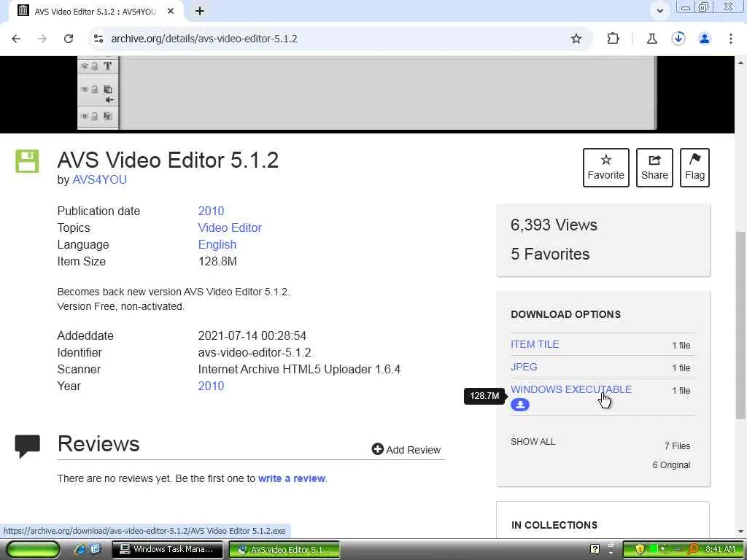This screenshot has height=560, width=747.
Task: Click the green floppy disk software icon
Action: coord(27,161)
